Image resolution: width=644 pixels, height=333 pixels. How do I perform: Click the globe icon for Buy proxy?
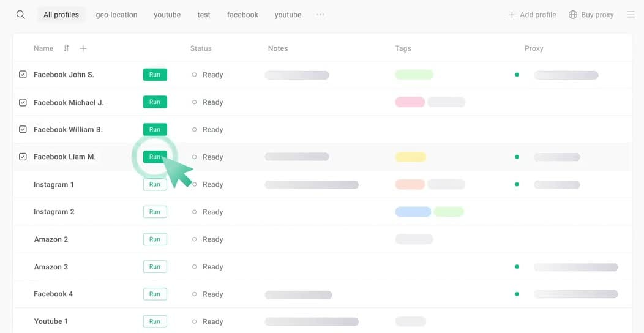[x=573, y=15]
